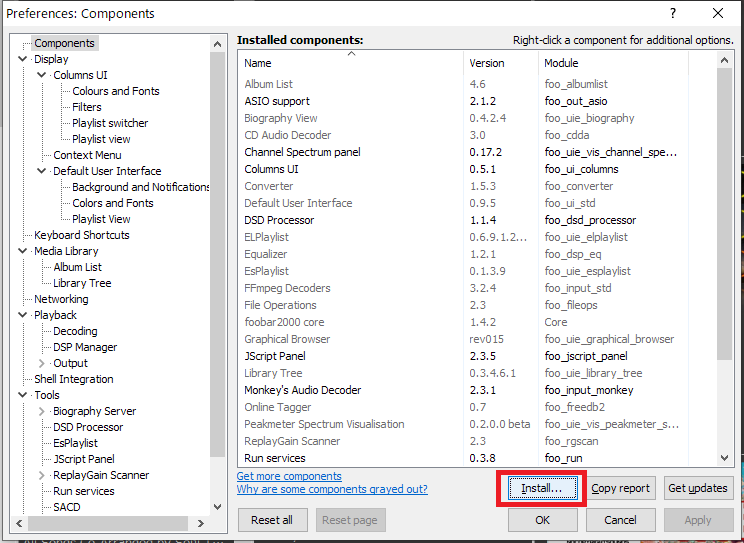Open Colors and Fonts under Default UI
Image resolution: width=744 pixels, height=543 pixels.
tap(113, 203)
